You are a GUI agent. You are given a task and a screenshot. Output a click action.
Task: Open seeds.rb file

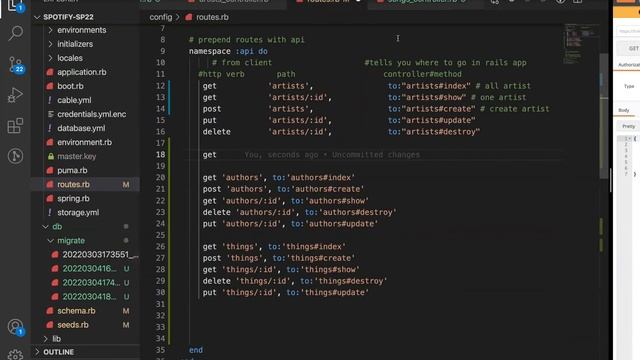73,325
